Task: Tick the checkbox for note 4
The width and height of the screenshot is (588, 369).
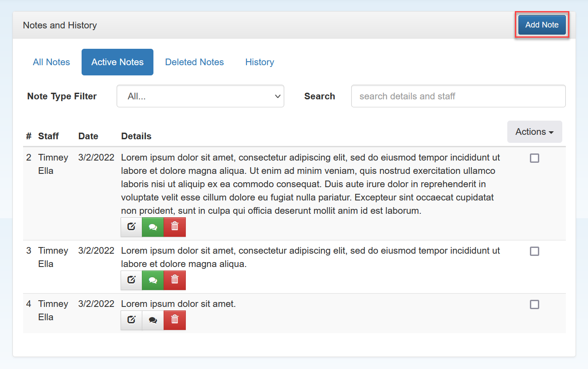Action: (x=534, y=304)
